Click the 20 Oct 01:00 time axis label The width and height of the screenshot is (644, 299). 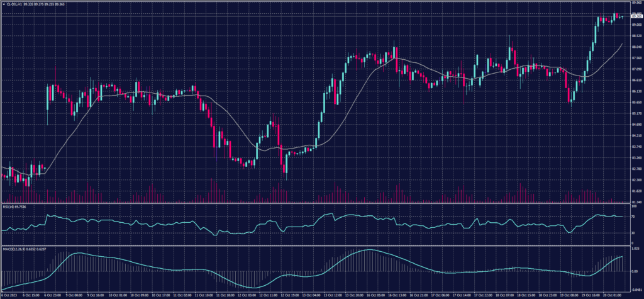click(x=613, y=295)
